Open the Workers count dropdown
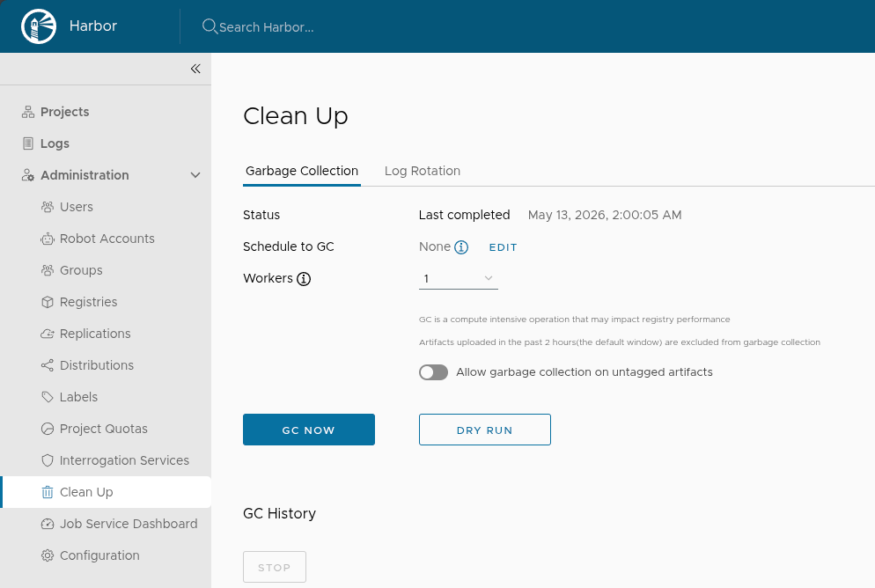Screen dimensions: 875x588 click(x=458, y=278)
